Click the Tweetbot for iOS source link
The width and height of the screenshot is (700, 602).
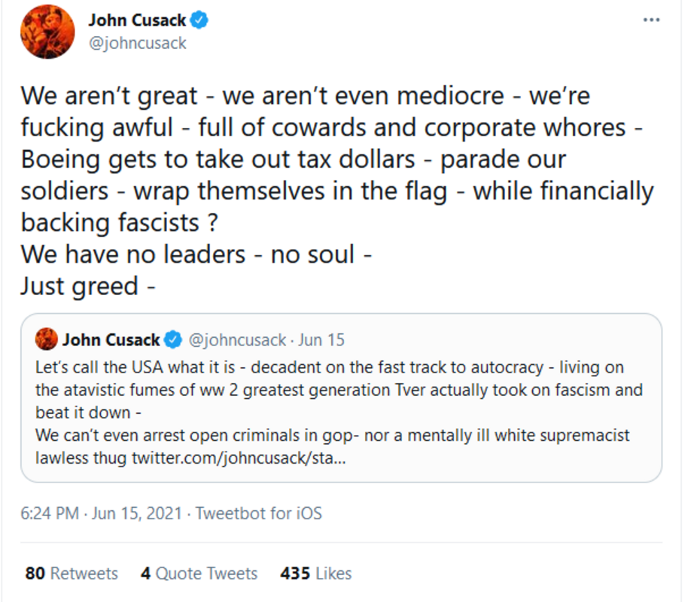(259, 514)
